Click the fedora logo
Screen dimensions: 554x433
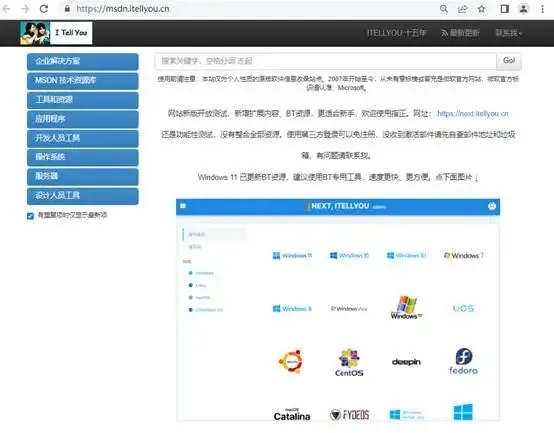point(463,361)
